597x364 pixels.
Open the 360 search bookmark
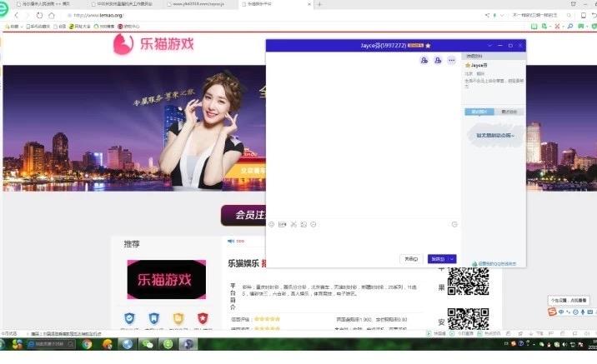pyautogui.click(x=104, y=27)
